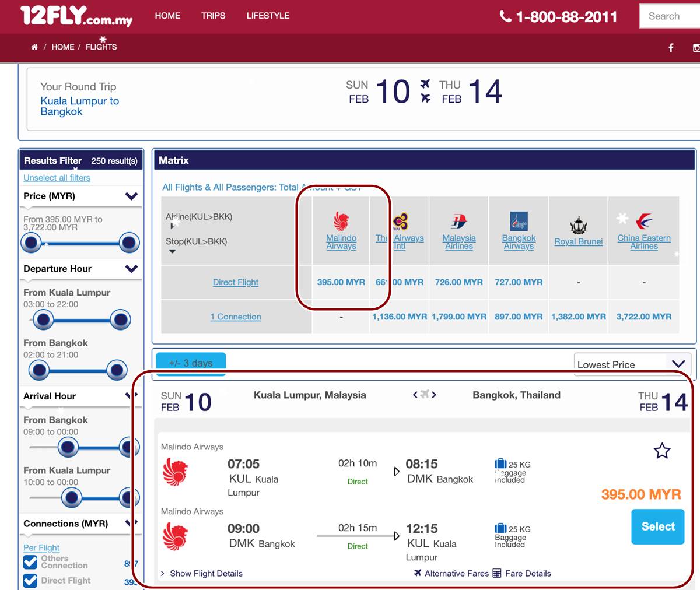700x590 pixels.
Task: Click From Bangkok departure 02:00 handle
Action: coord(39,370)
